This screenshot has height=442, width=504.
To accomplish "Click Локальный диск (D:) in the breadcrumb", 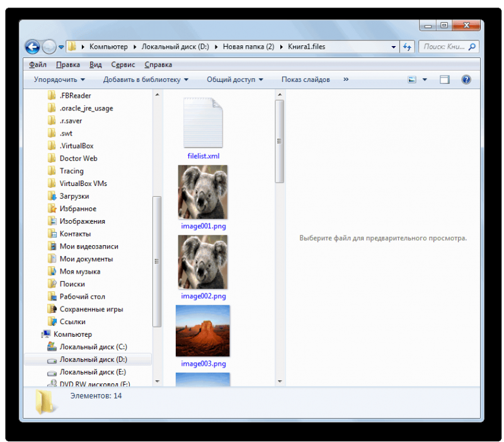I will (175, 47).
